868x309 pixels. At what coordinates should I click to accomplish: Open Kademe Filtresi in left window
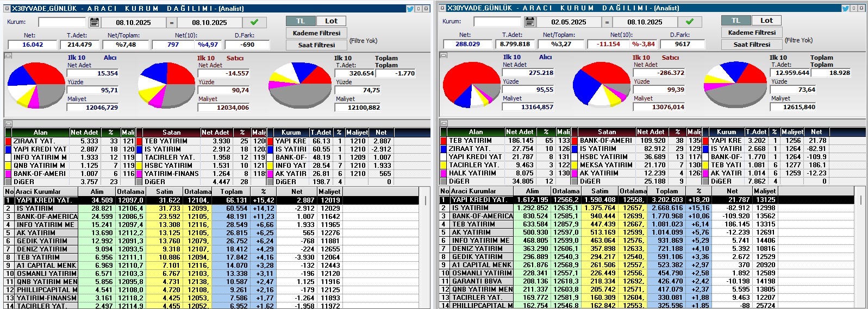pos(316,33)
